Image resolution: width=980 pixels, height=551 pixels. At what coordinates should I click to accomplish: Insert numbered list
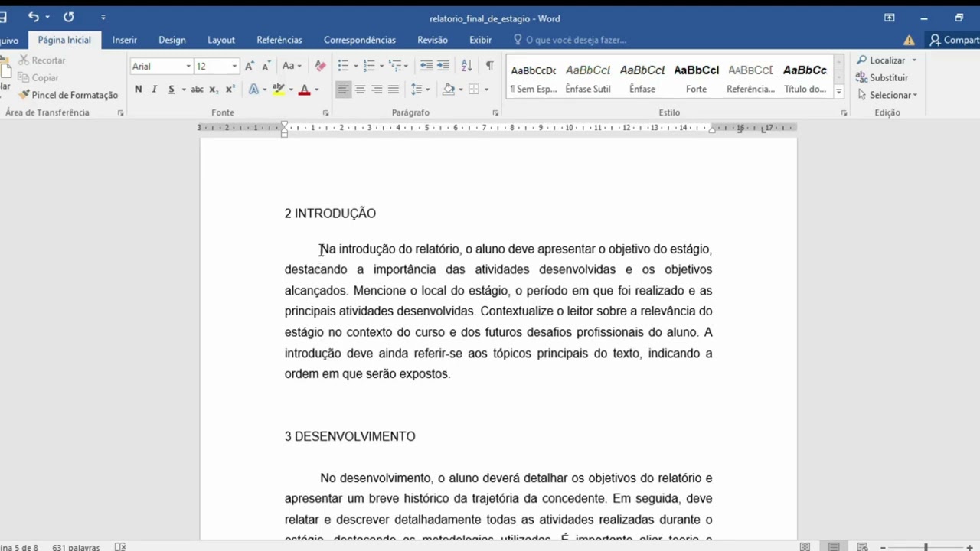pyautogui.click(x=369, y=66)
